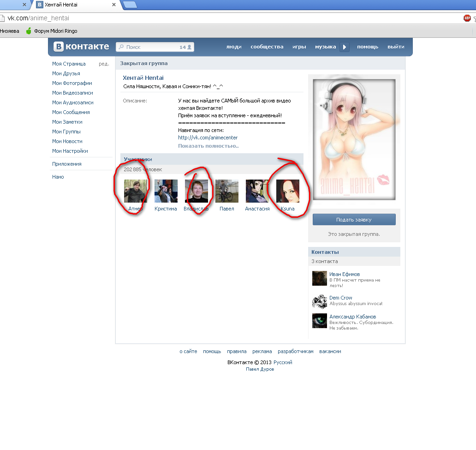476x450 pixels.
Task: Click the Кристина name link
Action: point(166,209)
